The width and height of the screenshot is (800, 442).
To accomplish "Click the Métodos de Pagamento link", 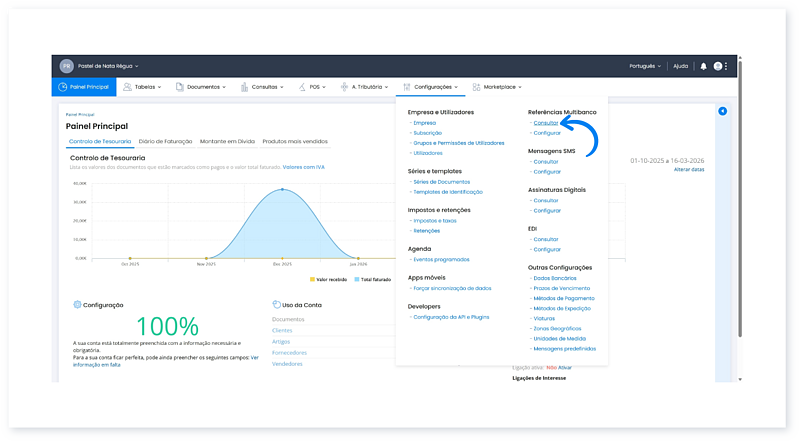I will click(x=564, y=298).
